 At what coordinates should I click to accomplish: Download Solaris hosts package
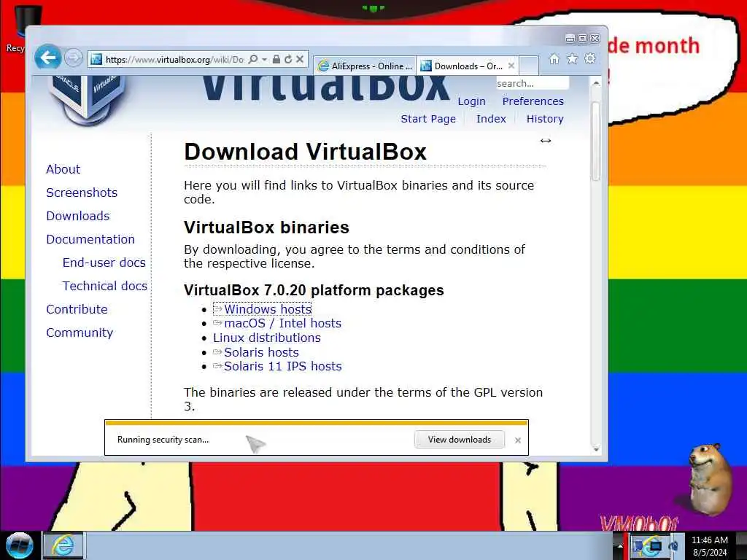pos(261,352)
